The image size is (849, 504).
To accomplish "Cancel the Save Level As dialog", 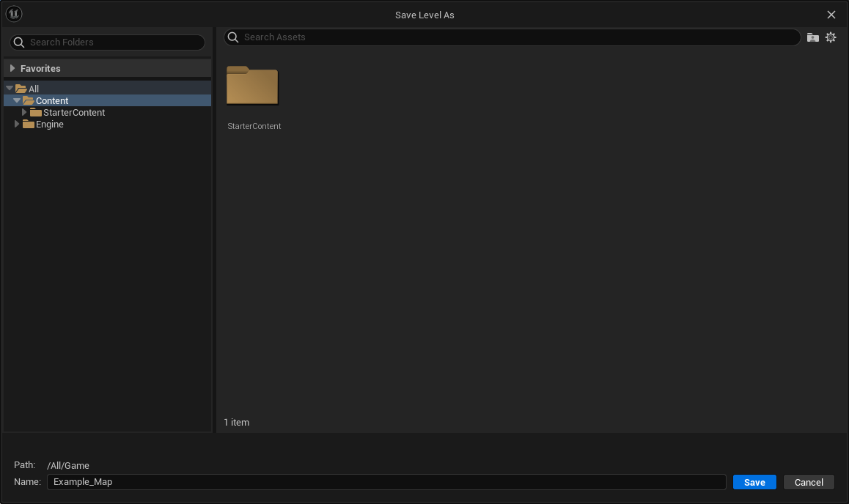I will [809, 482].
